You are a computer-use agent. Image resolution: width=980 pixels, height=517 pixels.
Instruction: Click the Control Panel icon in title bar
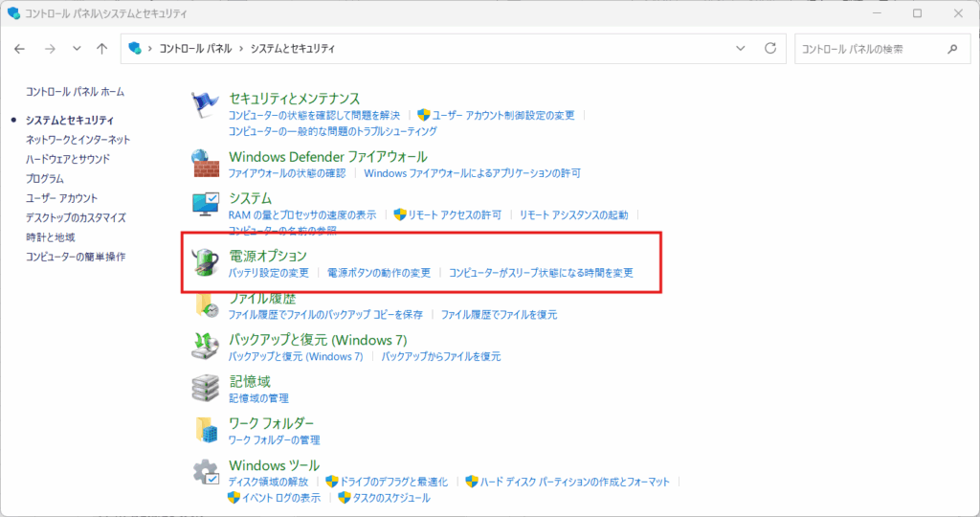(13, 13)
